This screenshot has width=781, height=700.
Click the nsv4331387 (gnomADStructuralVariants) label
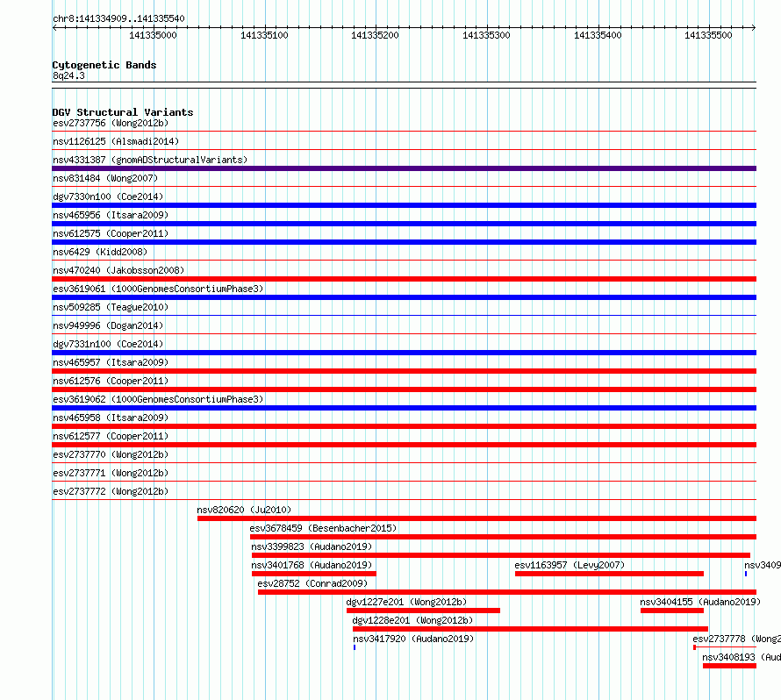(x=150, y=160)
